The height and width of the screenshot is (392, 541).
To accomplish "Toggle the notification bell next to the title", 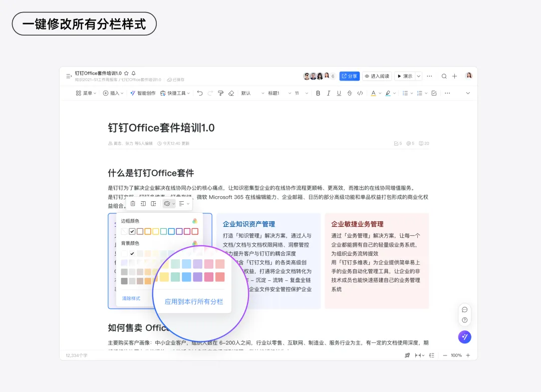I will (134, 73).
